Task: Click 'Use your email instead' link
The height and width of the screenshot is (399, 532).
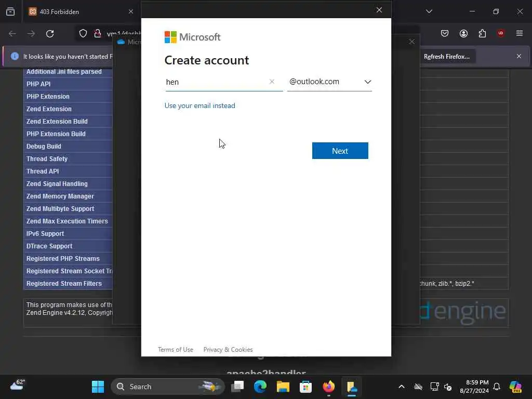Action: point(200,105)
